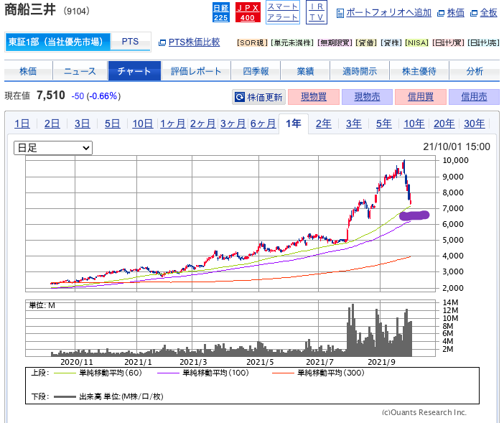This screenshot has height=423, width=504.
Task: Select the 10日 chart period
Action: (x=142, y=124)
